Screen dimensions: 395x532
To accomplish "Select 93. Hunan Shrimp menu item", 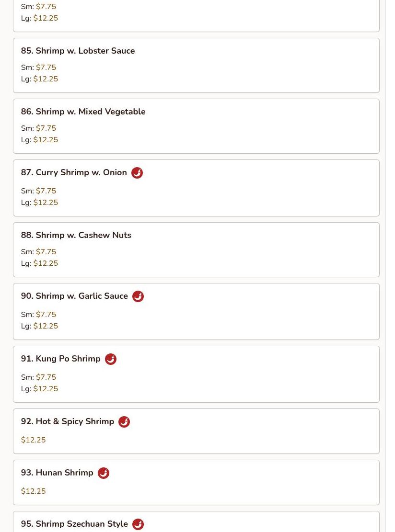I will [57, 473].
